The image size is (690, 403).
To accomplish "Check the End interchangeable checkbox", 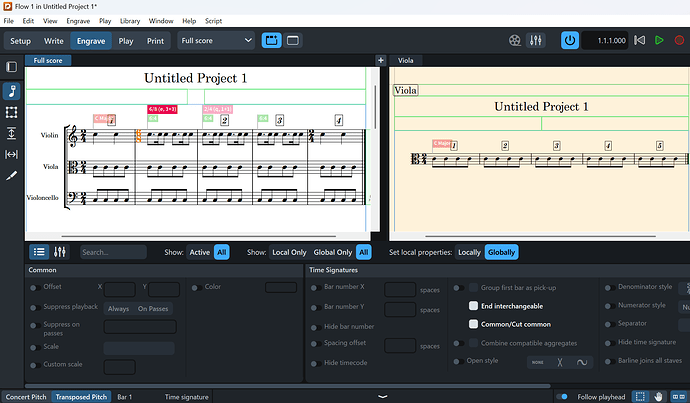I will point(473,306).
